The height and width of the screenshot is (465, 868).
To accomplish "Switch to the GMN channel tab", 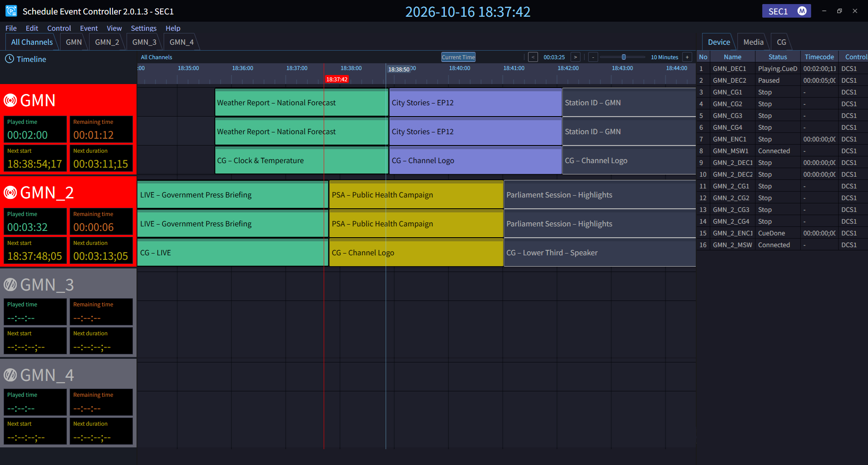I will click(74, 42).
